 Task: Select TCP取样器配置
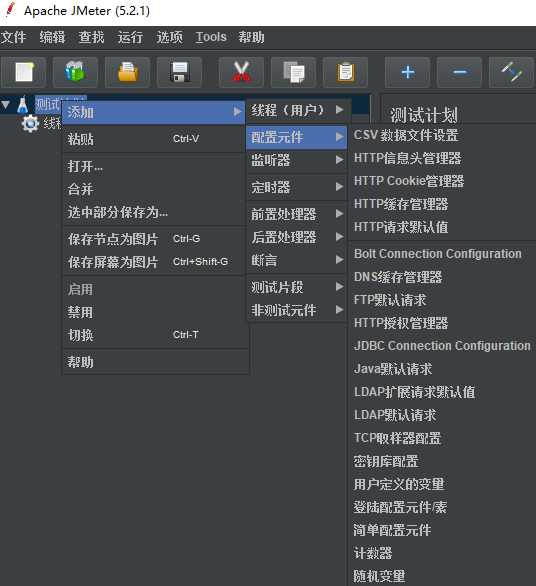click(x=397, y=438)
